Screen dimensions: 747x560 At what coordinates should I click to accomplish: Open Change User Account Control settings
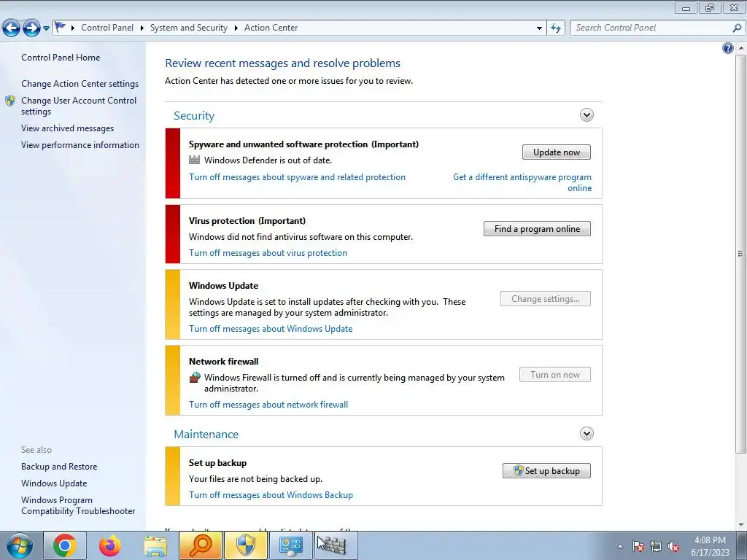tap(79, 106)
